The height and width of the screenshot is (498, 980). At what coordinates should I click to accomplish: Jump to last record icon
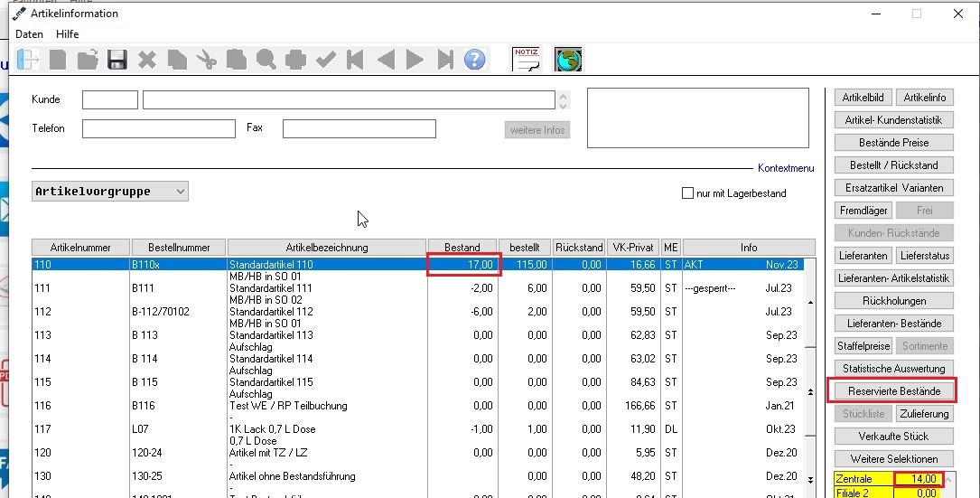coord(445,60)
